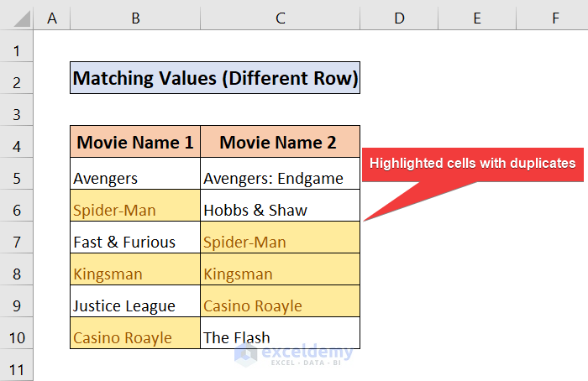Select the Hobbs & Shaw cell
The image size is (588, 381).
(281, 210)
